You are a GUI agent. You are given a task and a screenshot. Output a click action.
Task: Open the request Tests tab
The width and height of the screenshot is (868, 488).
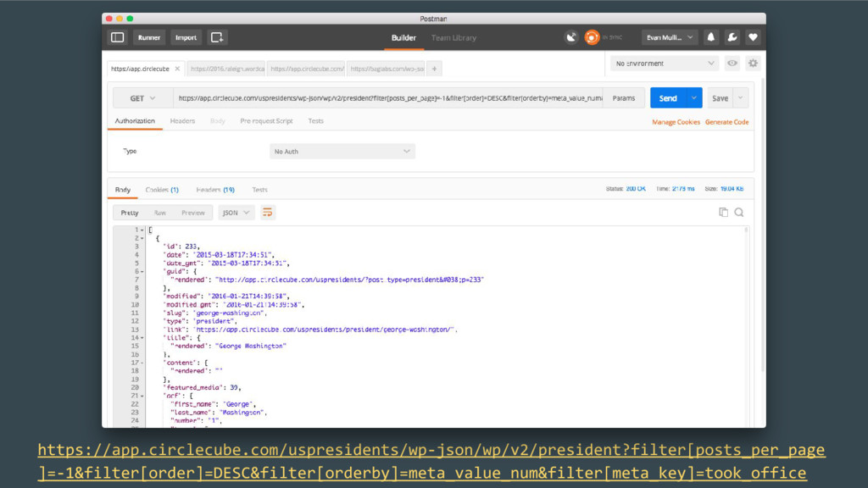pos(315,120)
